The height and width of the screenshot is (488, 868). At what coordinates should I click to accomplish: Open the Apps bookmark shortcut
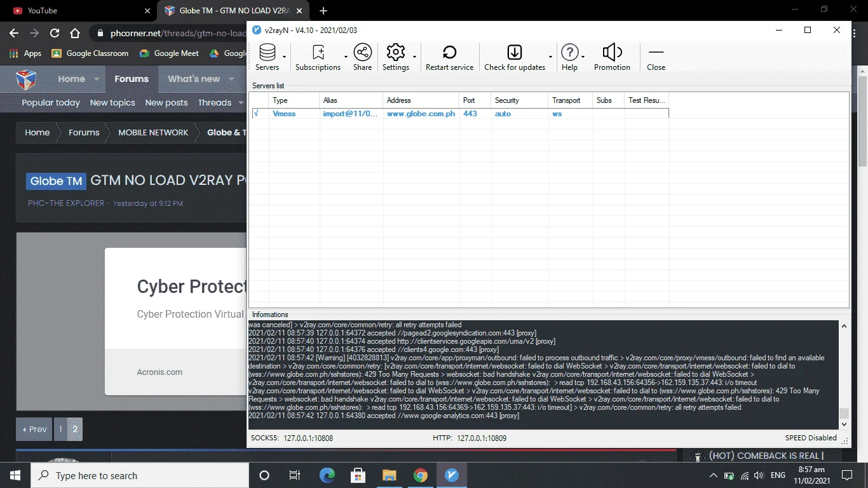pos(25,53)
